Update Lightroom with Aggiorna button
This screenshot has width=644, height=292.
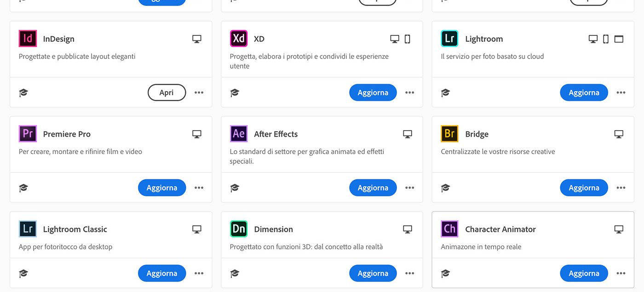coord(584,92)
